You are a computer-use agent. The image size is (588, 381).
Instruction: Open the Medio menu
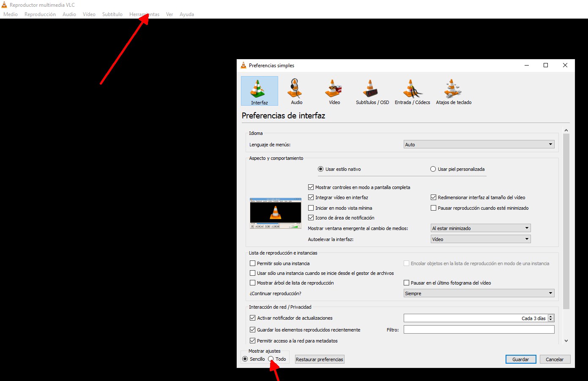tap(11, 14)
